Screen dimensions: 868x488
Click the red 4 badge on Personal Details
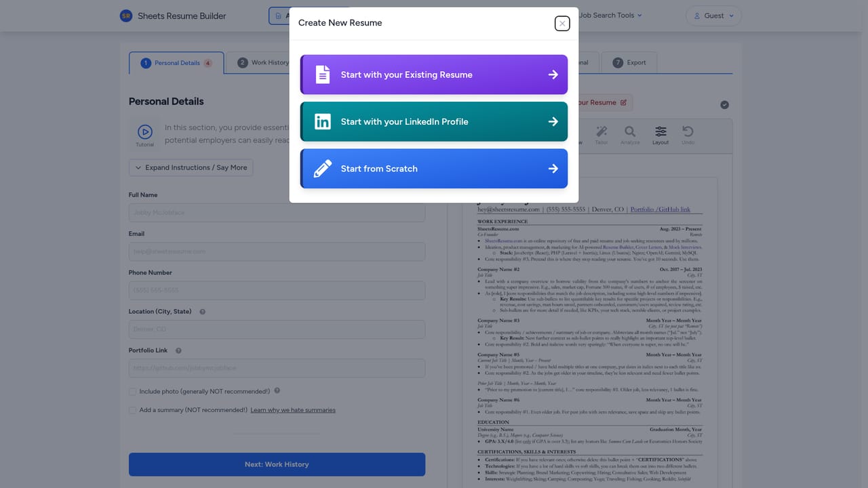(x=208, y=63)
